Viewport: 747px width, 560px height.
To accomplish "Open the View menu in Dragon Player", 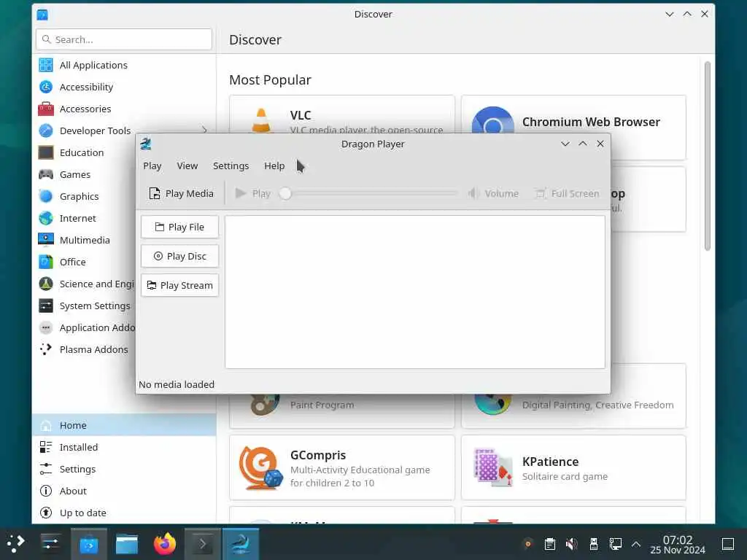I will coord(187,166).
